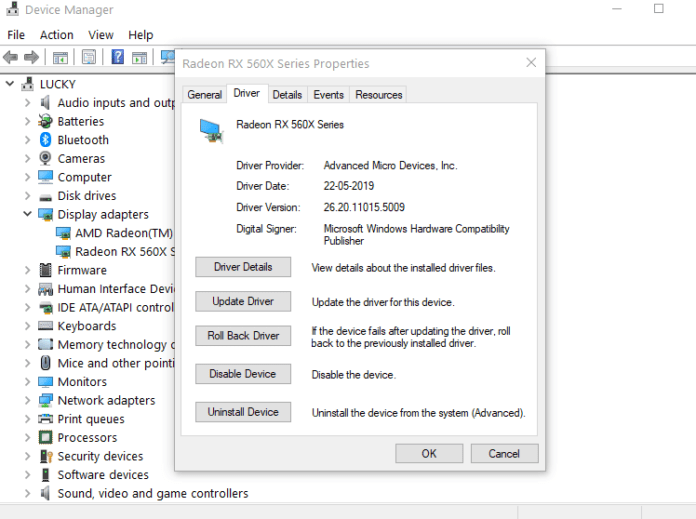This screenshot has height=519, width=696.
Task: Click the action pane toolbar icon
Action: 139,57
